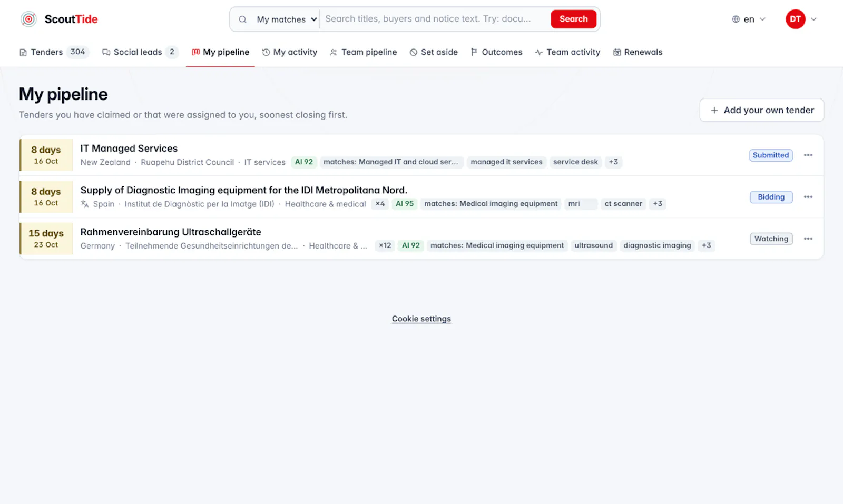This screenshot has height=504, width=843.
Task: Click the globe language icon
Action: coord(736,19)
